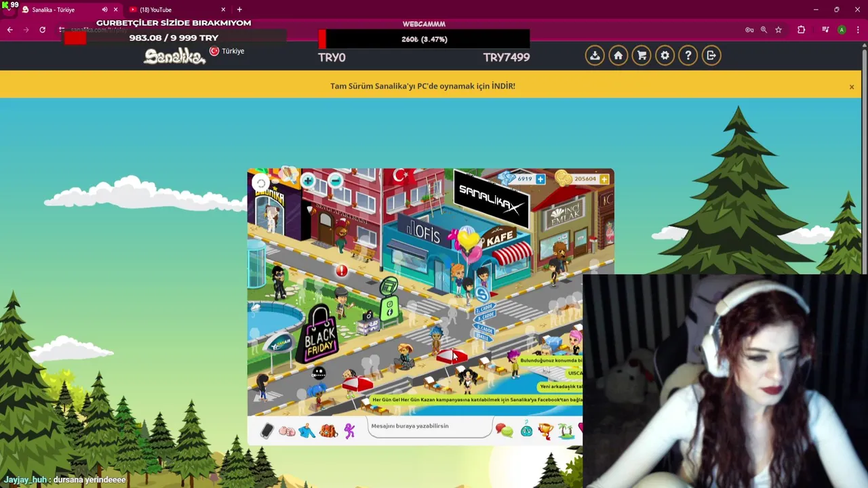Open the password key icon in address bar
This screenshot has width=868, height=488.
click(749, 30)
